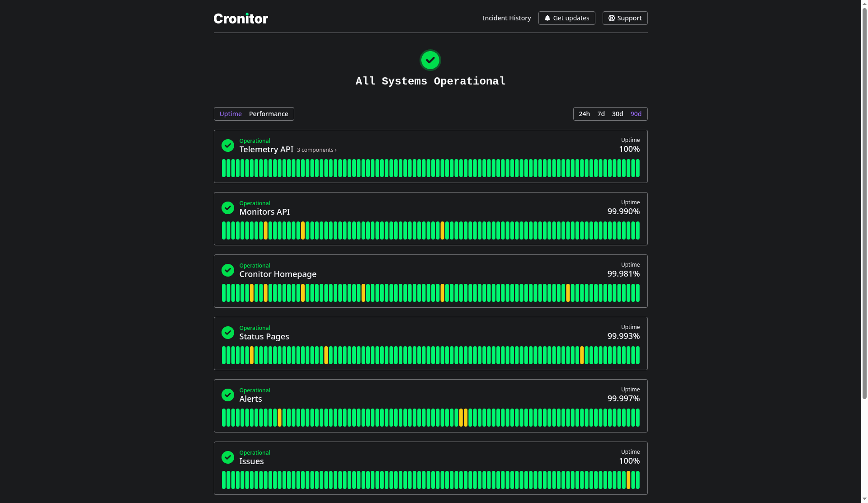
Task: Click the Telemetry API 100% uptime value
Action: pos(629,149)
